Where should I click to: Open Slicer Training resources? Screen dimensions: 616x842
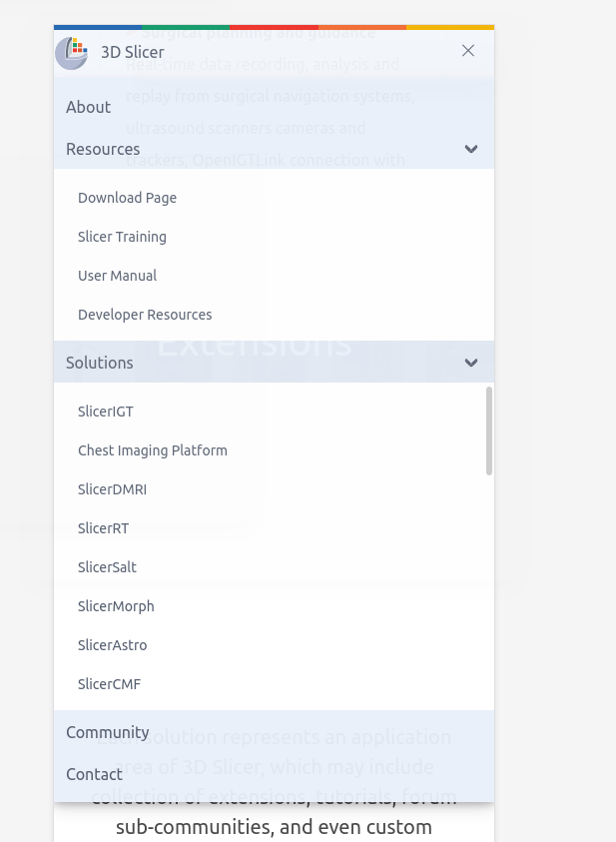[x=122, y=237]
